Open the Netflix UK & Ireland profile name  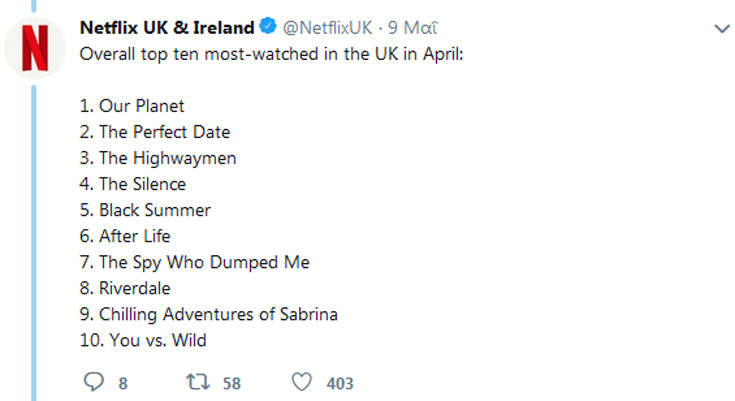tap(166, 27)
